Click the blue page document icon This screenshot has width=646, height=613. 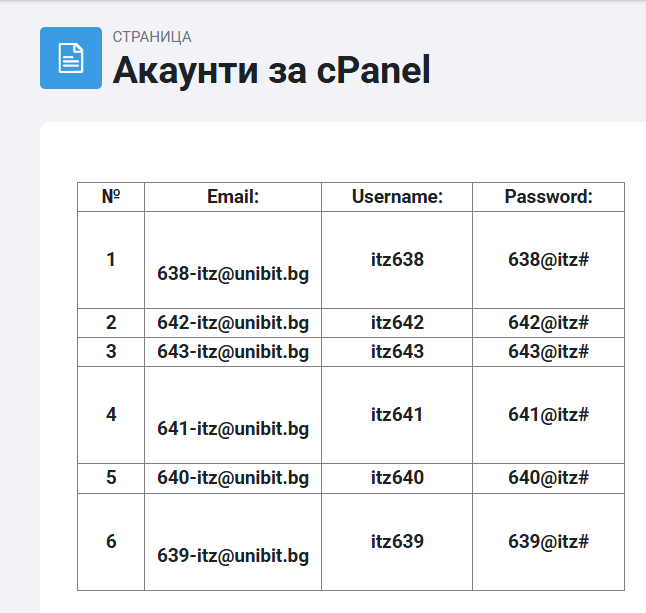[70, 58]
